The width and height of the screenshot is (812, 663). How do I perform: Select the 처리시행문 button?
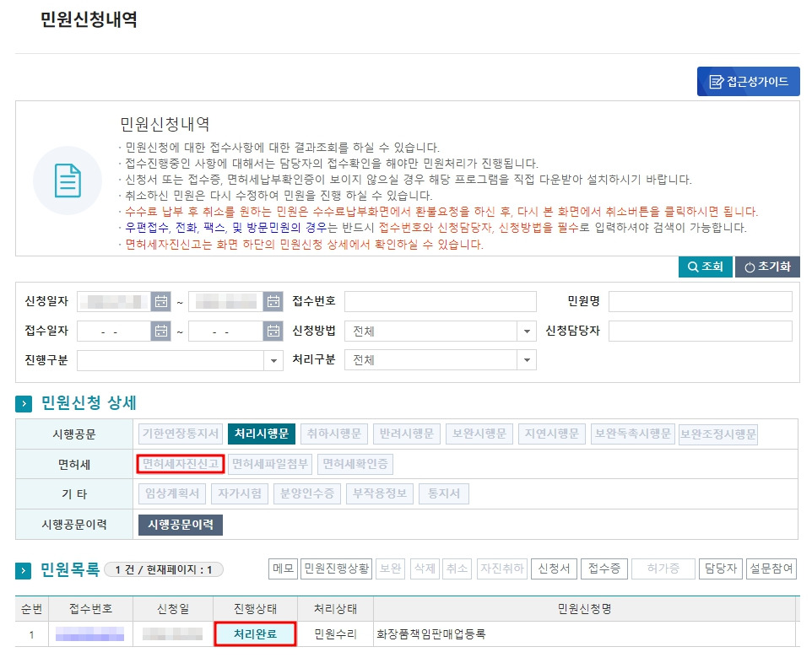[262, 434]
